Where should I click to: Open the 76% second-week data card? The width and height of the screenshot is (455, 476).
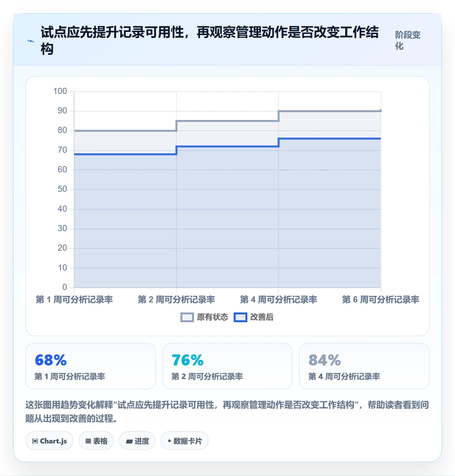pyautogui.click(x=227, y=366)
